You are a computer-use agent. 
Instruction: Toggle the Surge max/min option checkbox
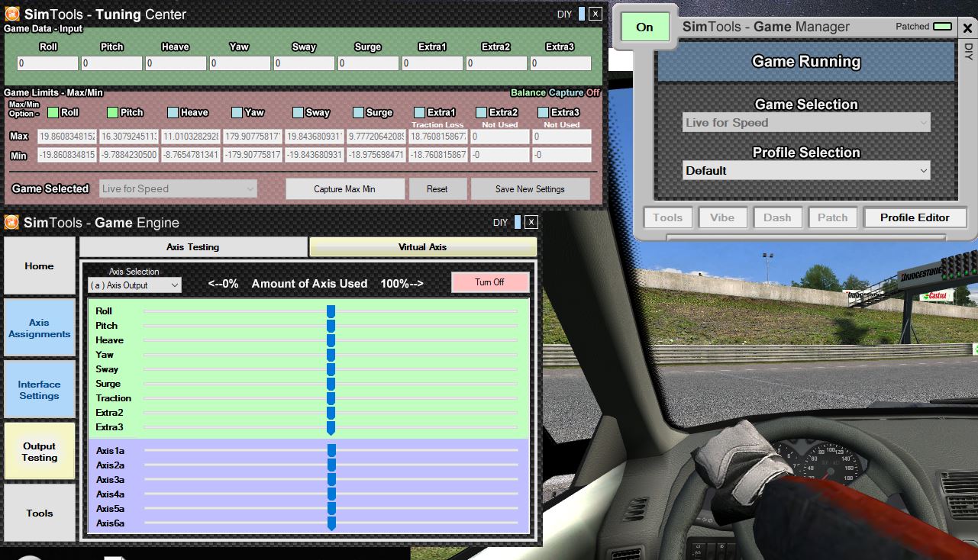point(358,112)
